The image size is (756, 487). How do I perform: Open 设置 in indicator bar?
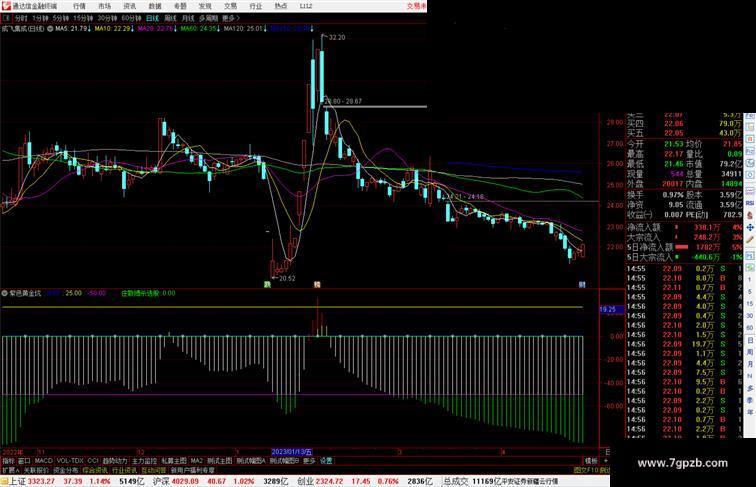point(326,461)
